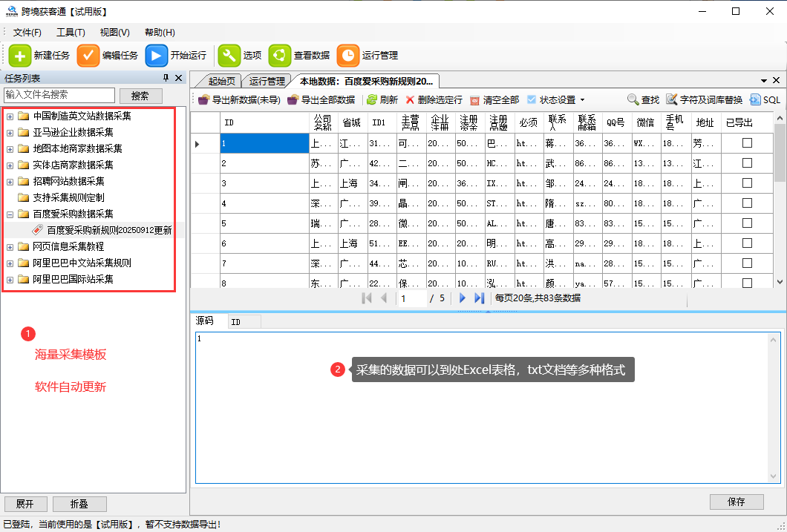Viewport: 787px width, 532px height.
Task: Click 导出全部数据 export icon
Action: [293, 99]
